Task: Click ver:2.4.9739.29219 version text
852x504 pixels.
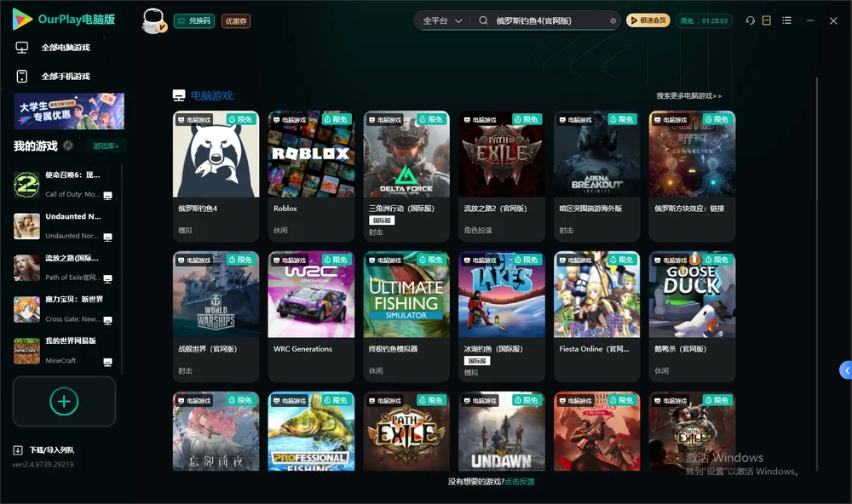Action: tap(43, 465)
